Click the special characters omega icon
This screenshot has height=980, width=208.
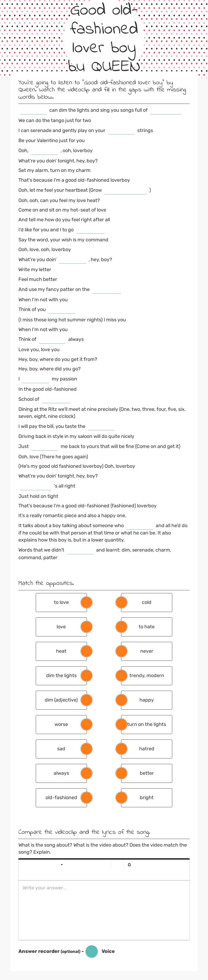pos(129,865)
